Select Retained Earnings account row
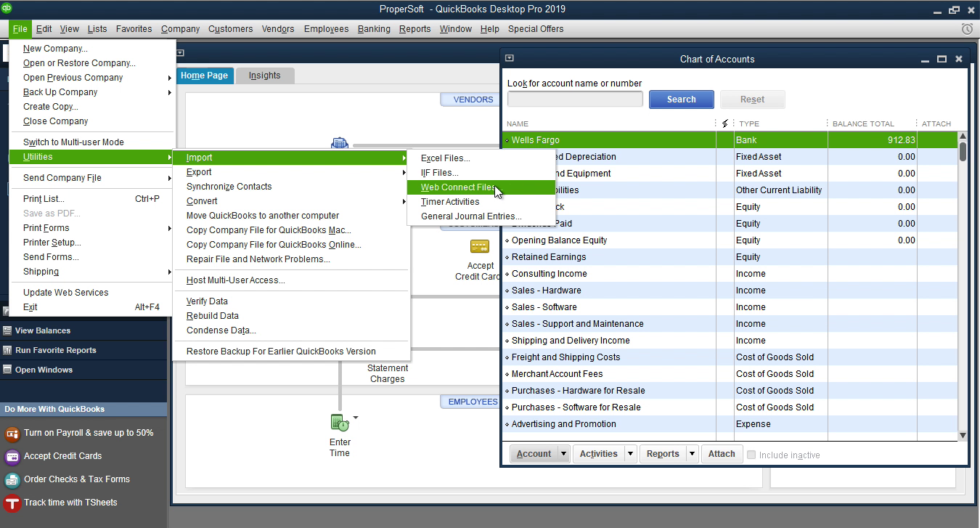 coord(730,257)
